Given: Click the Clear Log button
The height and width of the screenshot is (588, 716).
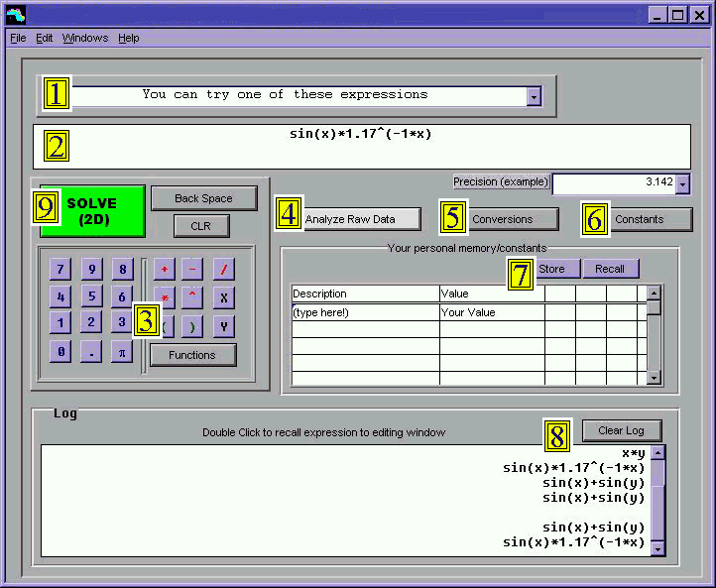Looking at the screenshot, I should coord(621,430).
